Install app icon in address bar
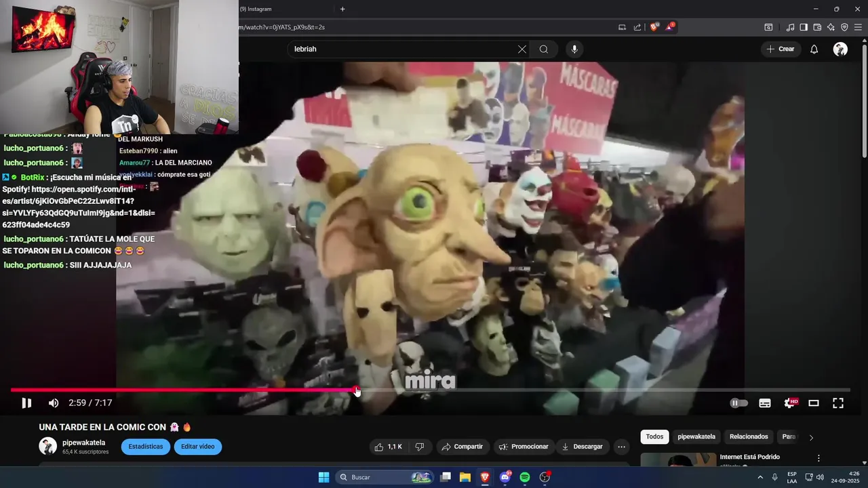This screenshot has height=488, width=868. tap(622, 27)
